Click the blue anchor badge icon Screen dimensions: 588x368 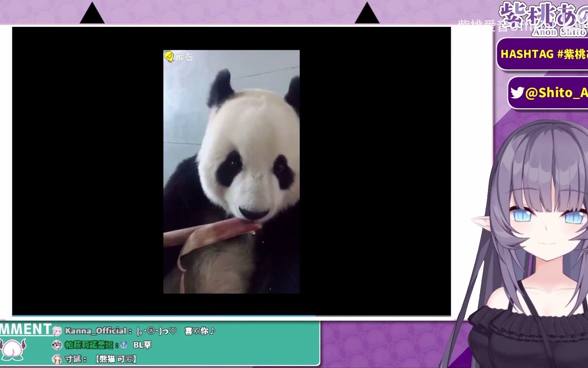pos(124,345)
